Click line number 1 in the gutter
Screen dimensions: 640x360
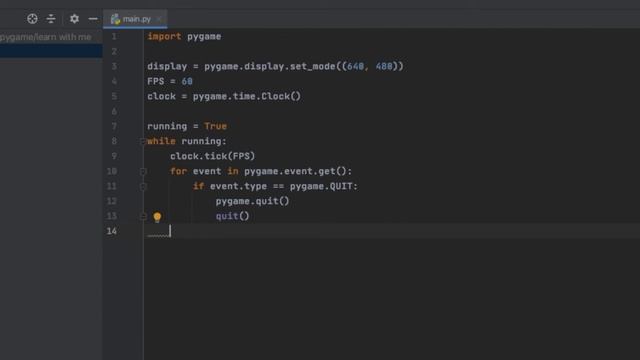click(114, 37)
